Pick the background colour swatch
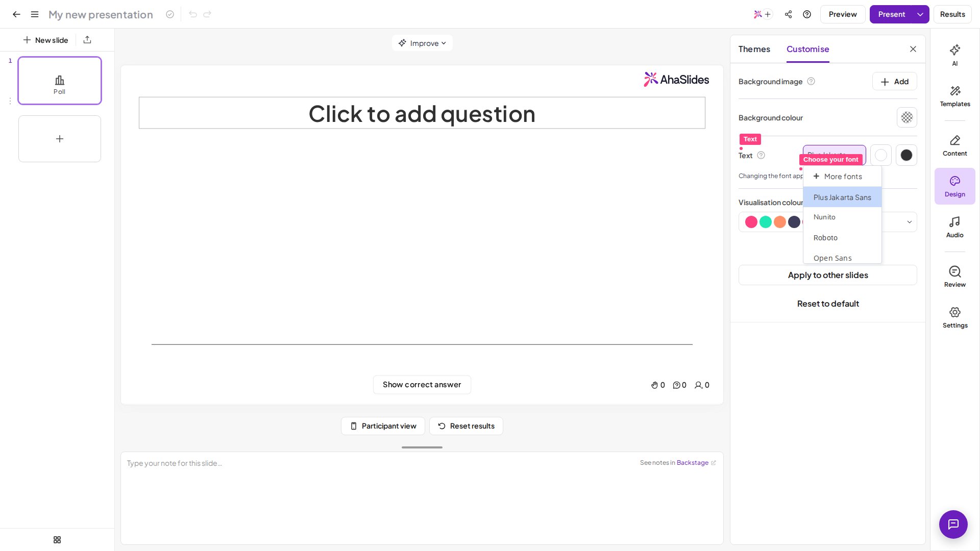Screen dimensions: 980x551 pos(906,117)
